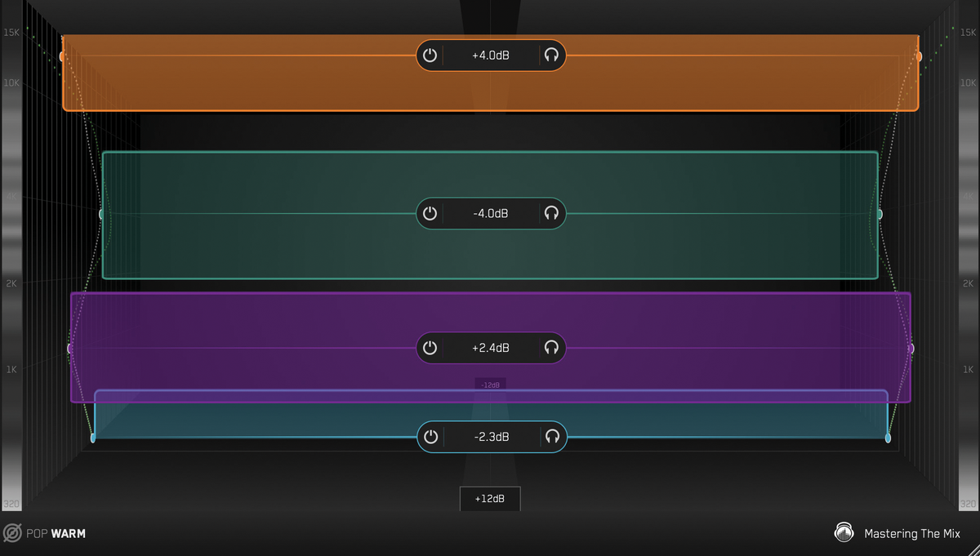Click the target icon beside POP WARM
Viewport: 980px width, 556px height.
pyautogui.click(x=11, y=532)
